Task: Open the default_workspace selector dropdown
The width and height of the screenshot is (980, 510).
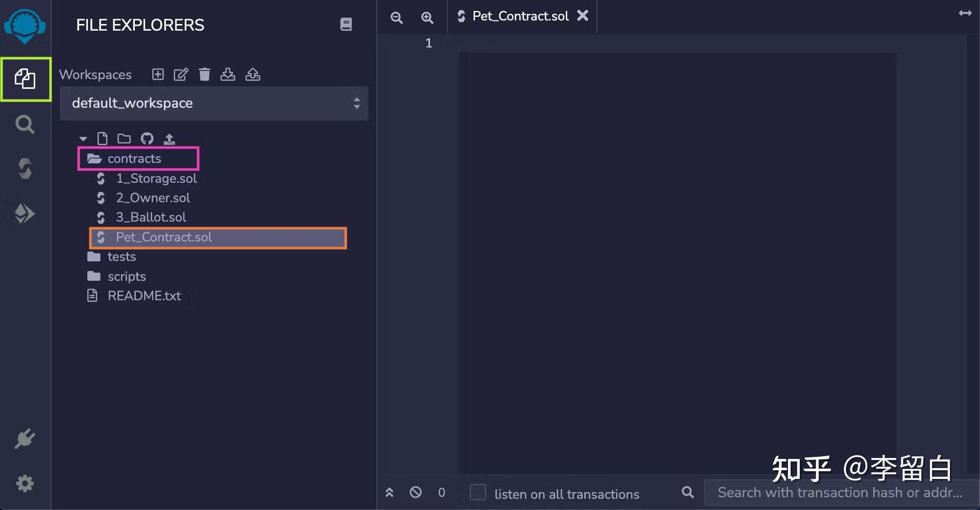Action: click(356, 103)
